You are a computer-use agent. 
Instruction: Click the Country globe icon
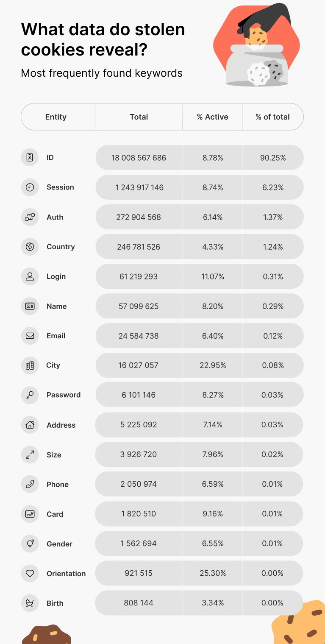click(x=30, y=247)
